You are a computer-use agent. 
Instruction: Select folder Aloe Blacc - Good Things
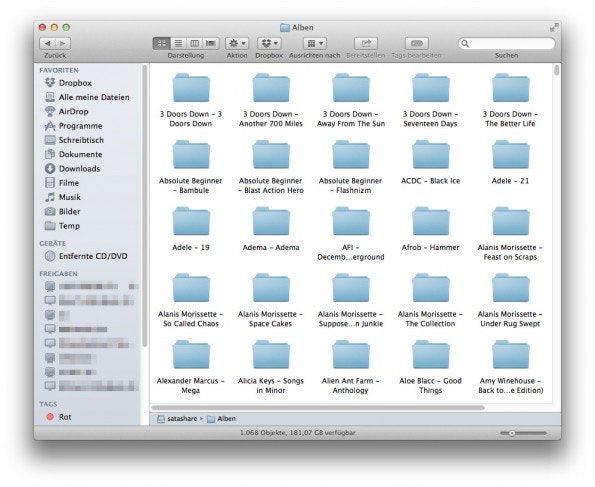coord(431,367)
